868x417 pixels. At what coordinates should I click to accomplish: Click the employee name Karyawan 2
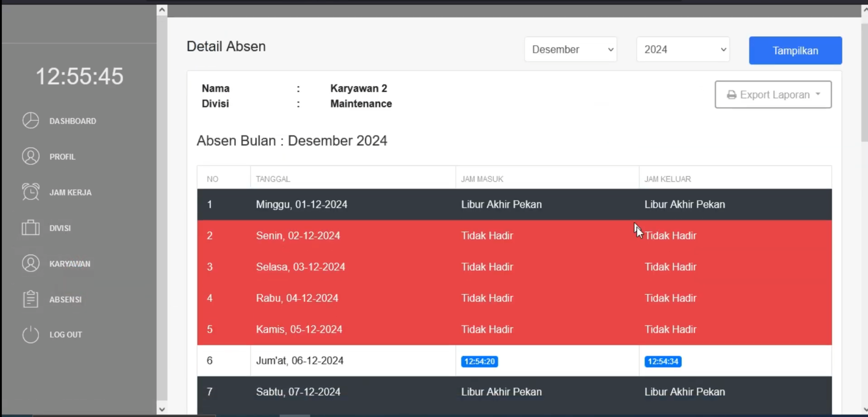359,88
